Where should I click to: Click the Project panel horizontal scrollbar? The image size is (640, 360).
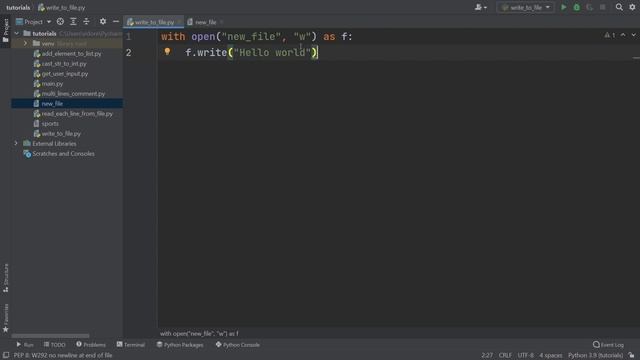(x=50, y=336)
